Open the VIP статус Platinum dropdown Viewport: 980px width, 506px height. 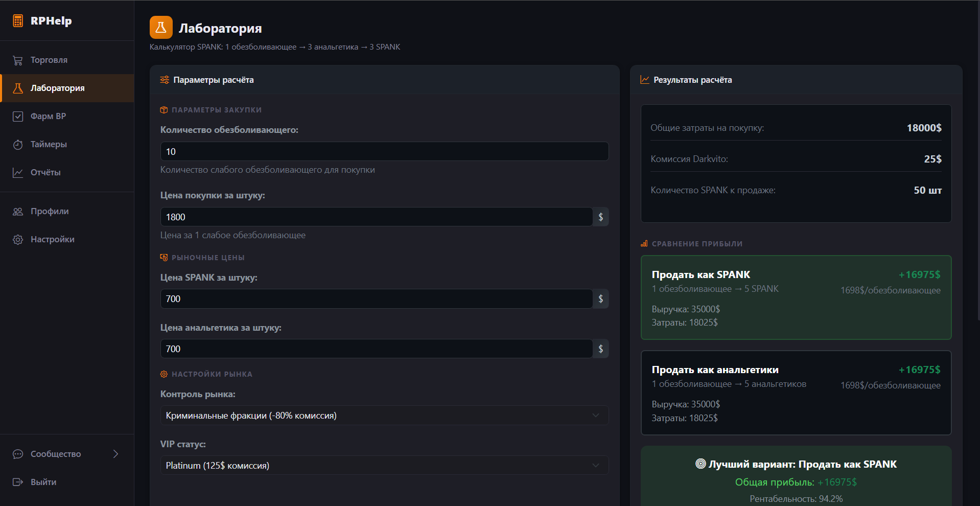pos(384,466)
